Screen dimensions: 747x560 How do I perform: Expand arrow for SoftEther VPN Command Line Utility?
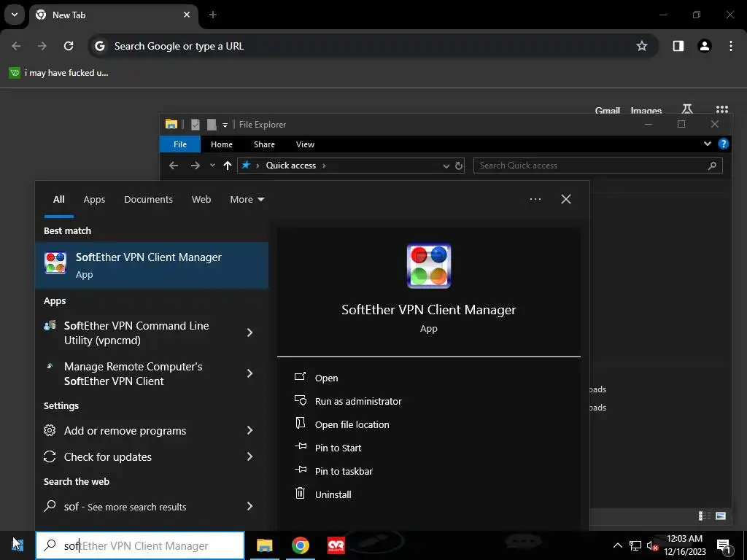249,332
